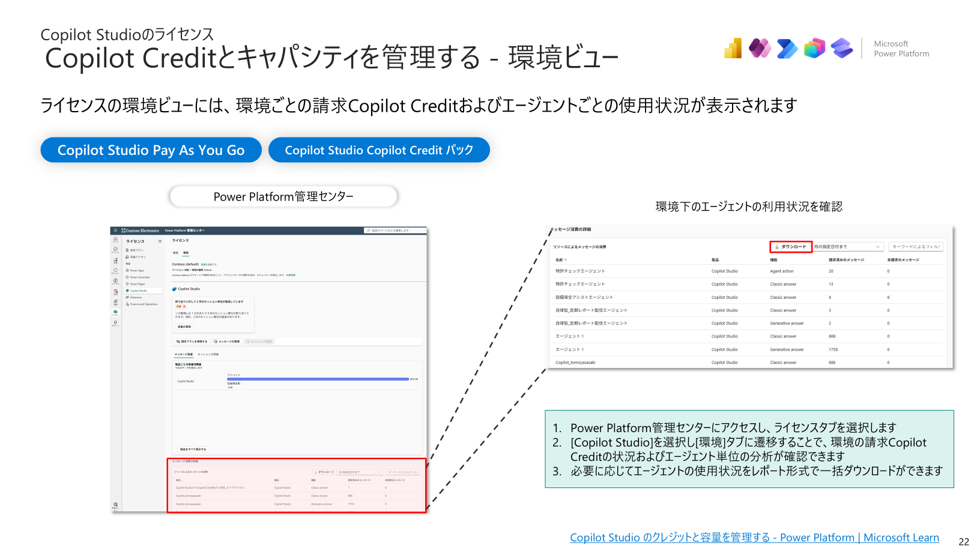
Task: Click the admin center search box
Action: 395,230
